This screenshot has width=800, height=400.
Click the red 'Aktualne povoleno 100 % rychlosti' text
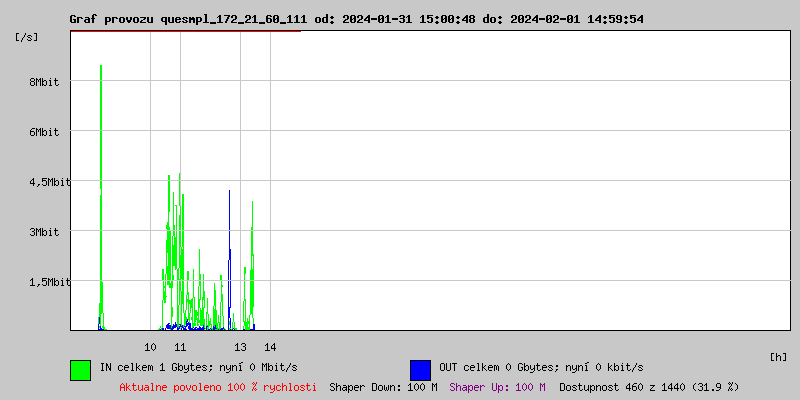[218, 386]
